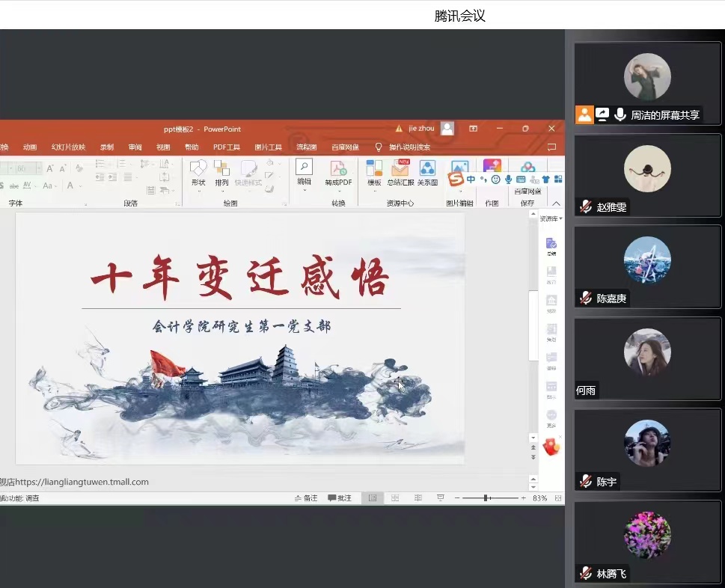Viewport: 725px width, 588px height.
Task: Click the 形状 shapes icon
Action: [198, 172]
